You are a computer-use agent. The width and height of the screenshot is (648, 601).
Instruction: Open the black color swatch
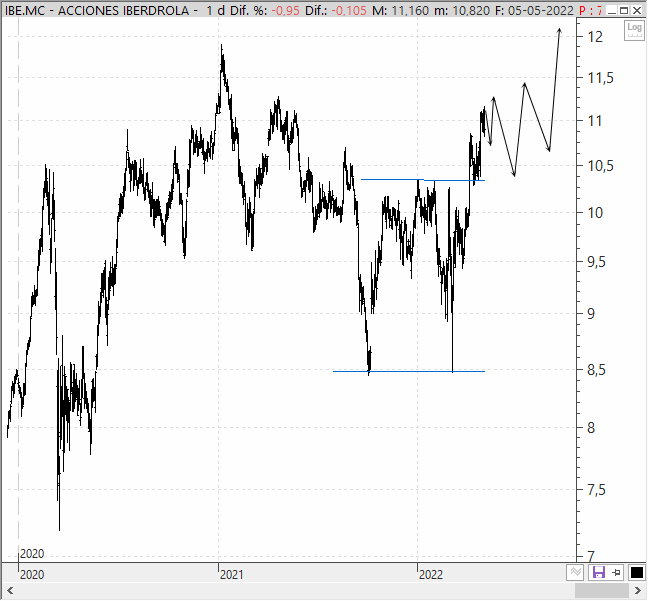click(636, 572)
